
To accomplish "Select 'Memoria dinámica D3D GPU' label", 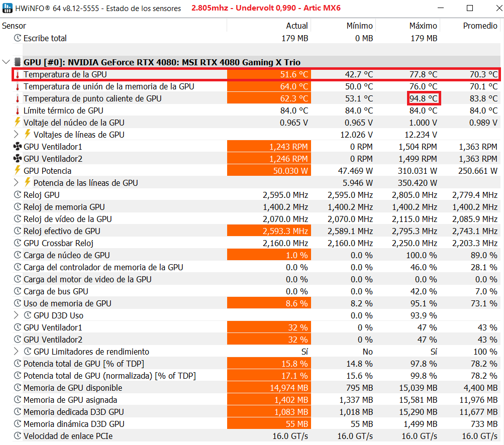I will point(74,424).
